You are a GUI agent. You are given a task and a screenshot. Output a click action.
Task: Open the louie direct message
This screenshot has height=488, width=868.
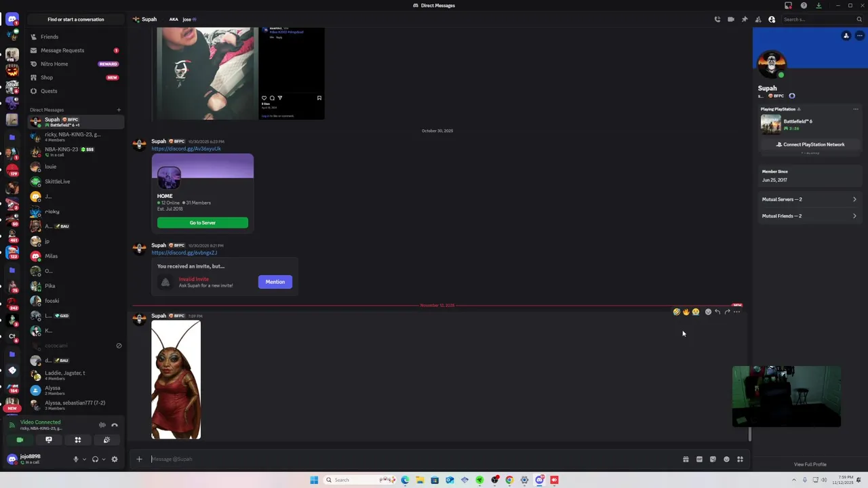tap(76, 167)
